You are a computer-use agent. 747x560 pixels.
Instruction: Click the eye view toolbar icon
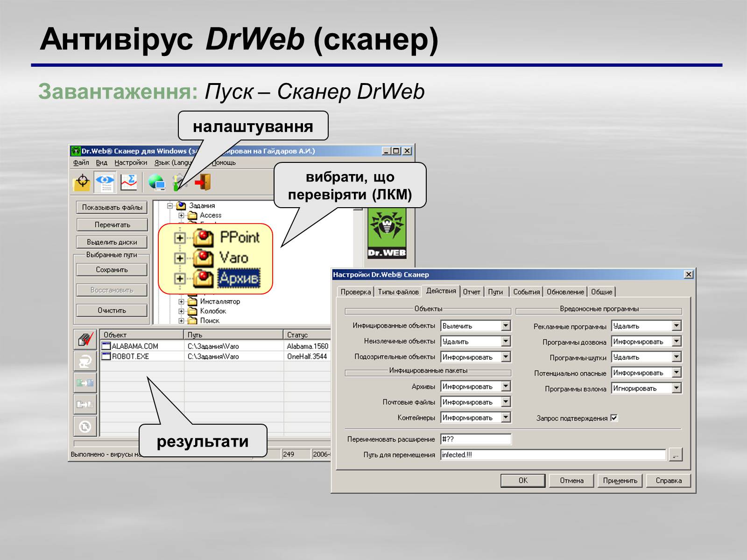click(106, 182)
